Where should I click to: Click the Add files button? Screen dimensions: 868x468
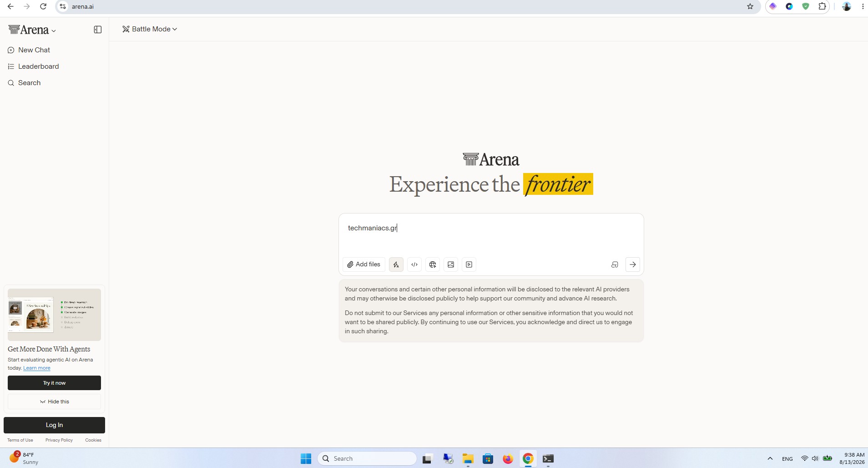coord(364,265)
